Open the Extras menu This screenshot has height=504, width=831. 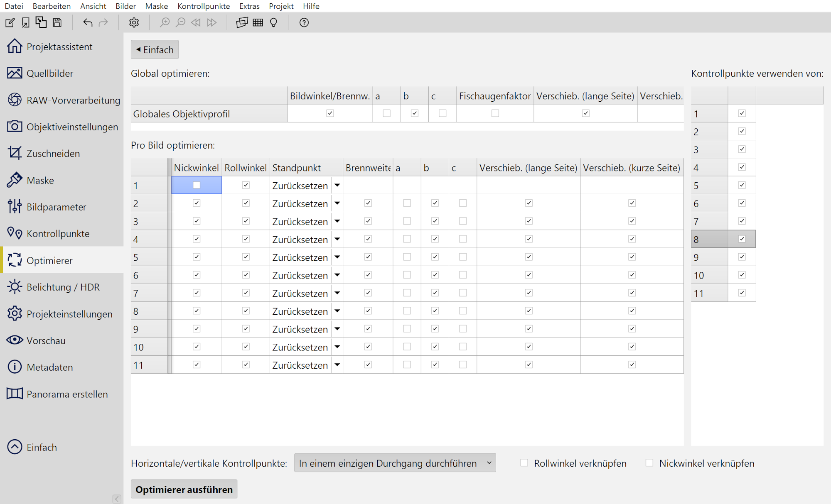[249, 6]
